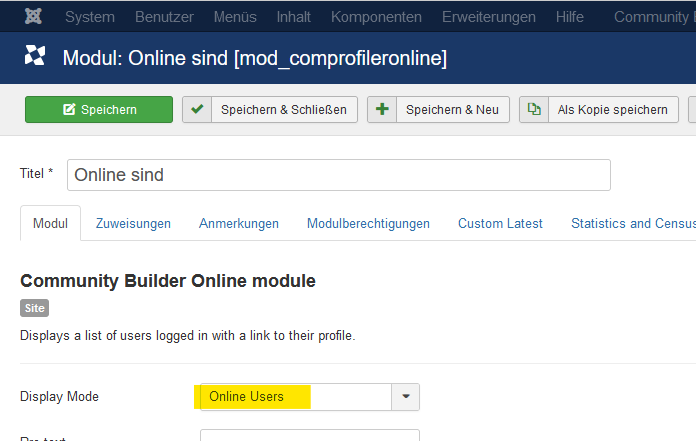Click the Joomla logo icon in top bar

(33, 16)
